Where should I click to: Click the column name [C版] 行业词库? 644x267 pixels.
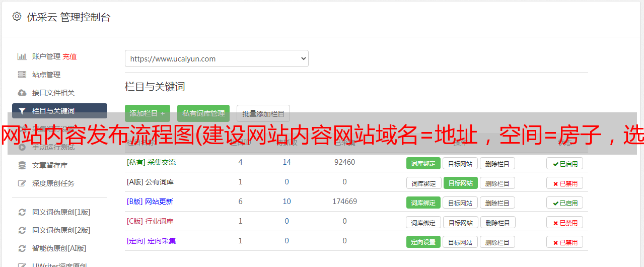pos(150,221)
